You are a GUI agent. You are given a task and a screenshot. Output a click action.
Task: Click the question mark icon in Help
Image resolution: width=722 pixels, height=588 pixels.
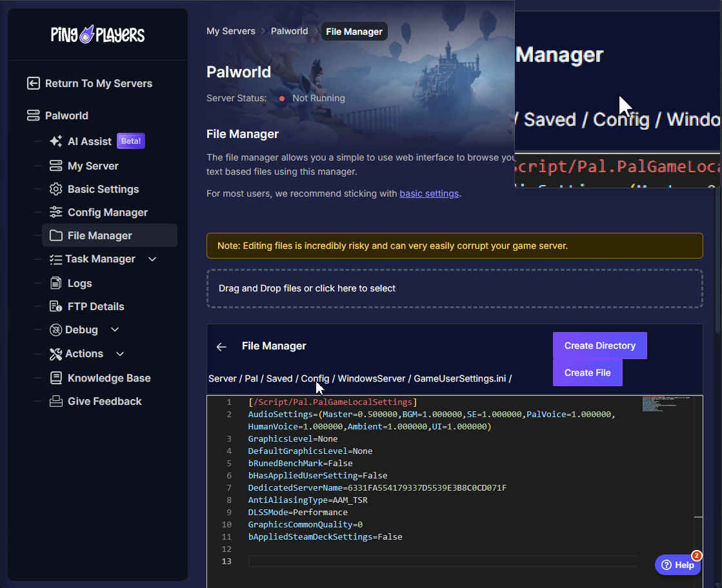667,565
